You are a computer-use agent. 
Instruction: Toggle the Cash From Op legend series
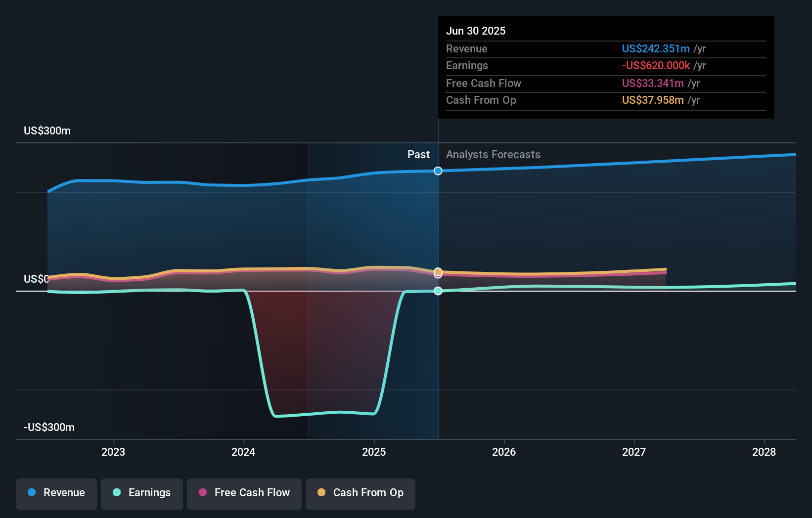[361, 494]
